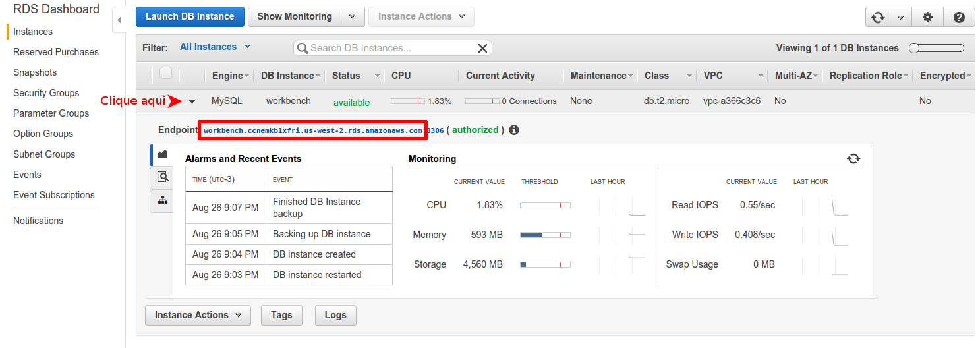Click the vpc-a366c3c6 cell
The width and height of the screenshot is (980, 348).
(732, 101)
